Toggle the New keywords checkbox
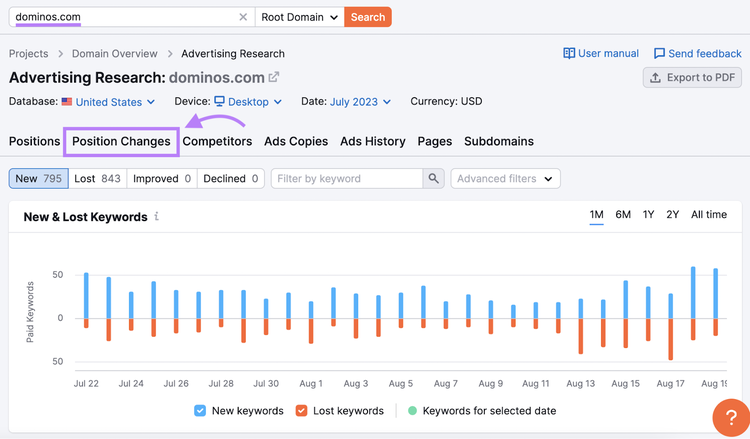 click(200, 411)
